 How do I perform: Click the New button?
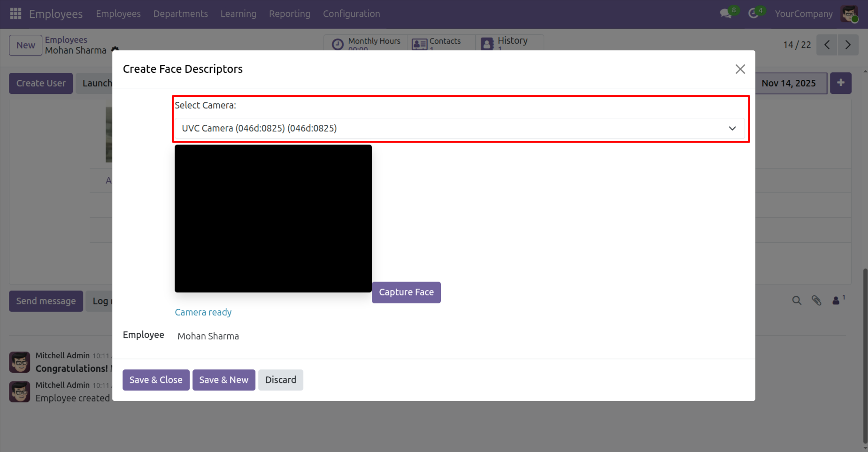[x=26, y=45]
